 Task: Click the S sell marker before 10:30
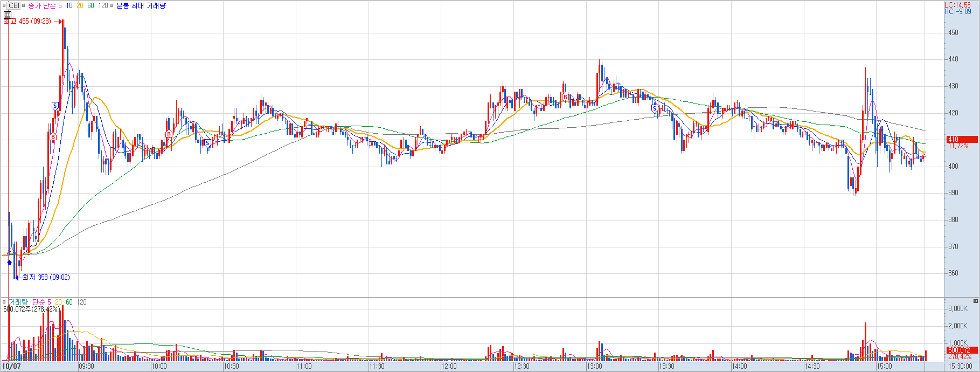207,143
